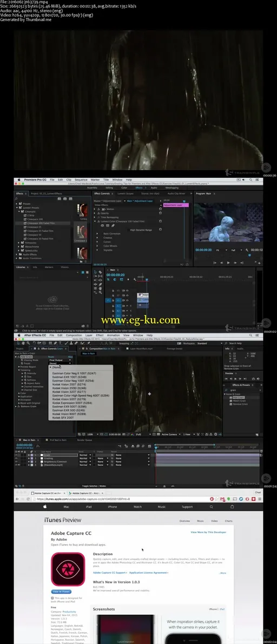Hide the Grading layer with its eye icon
The image size is (277, 644).
point(16,458)
